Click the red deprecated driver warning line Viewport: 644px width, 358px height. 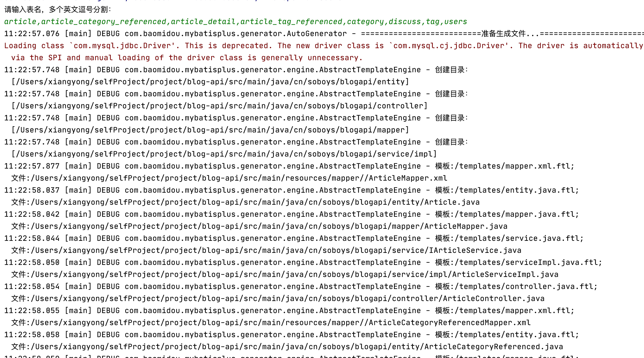tap(322, 46)
